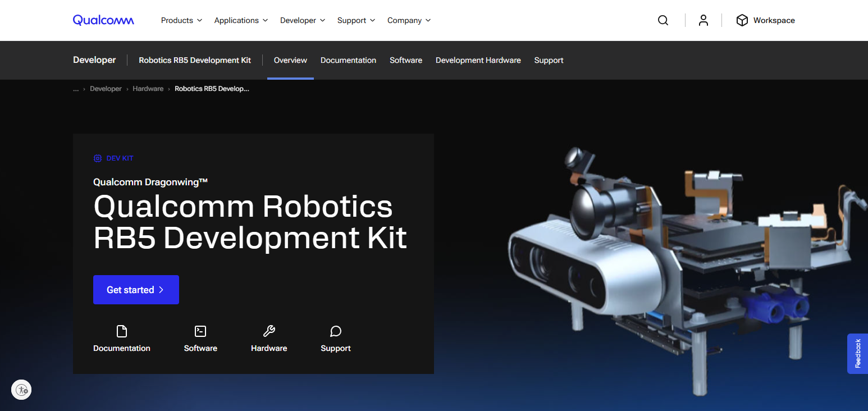The width and height of the screenshot is (868, 411).
Task: Open the Developer section heading link
Action: (x=94, y=60)
